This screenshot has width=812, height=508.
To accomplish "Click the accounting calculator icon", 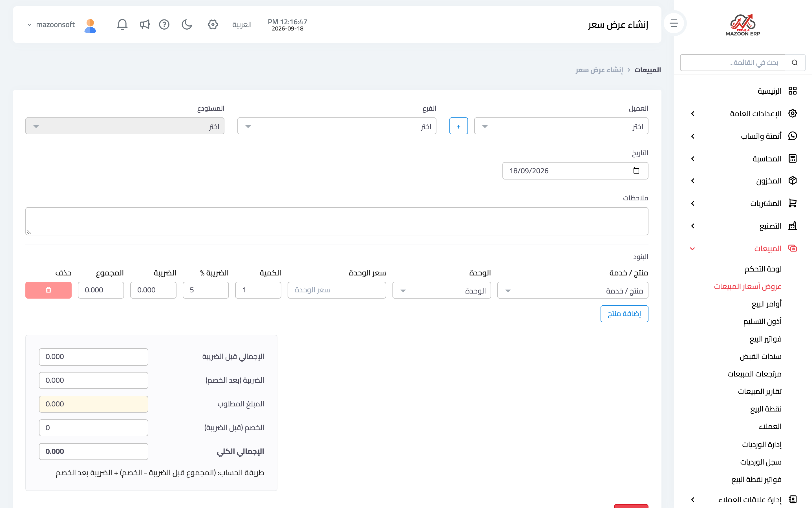I will 793,158.
